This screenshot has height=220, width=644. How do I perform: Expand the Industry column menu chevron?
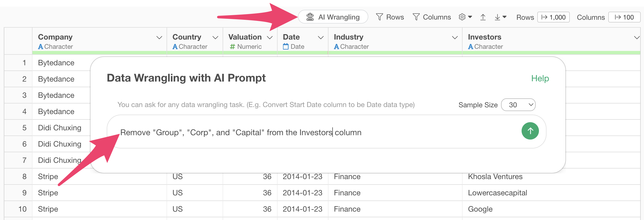tap(455, 38)
